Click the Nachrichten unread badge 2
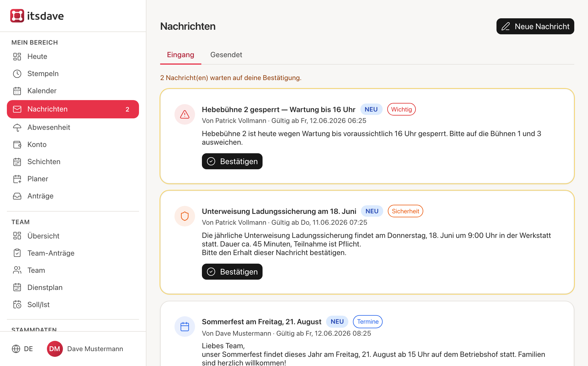The image size is (588, 366). (128, 109)
